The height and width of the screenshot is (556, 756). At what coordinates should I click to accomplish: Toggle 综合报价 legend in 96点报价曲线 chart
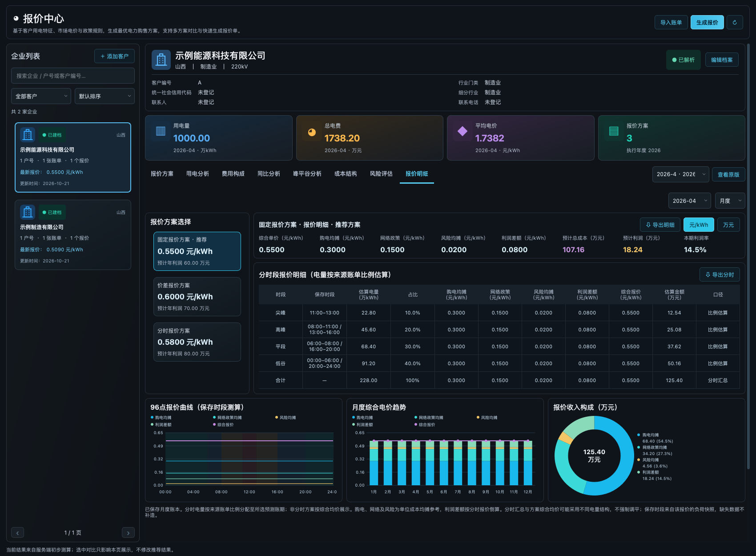pos(223,425)
